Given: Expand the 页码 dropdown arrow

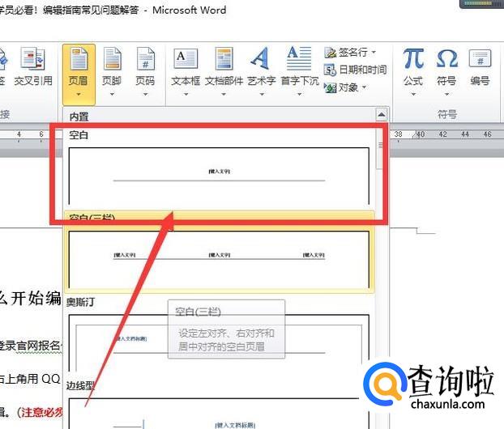Looking at the screenshot, I should (145, 94).
